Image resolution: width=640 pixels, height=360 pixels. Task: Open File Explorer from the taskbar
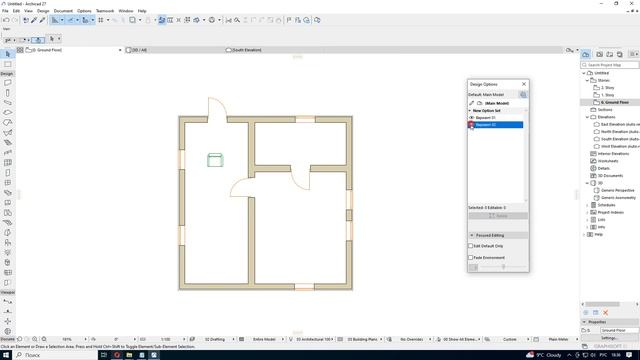click(x=129, y=355)
